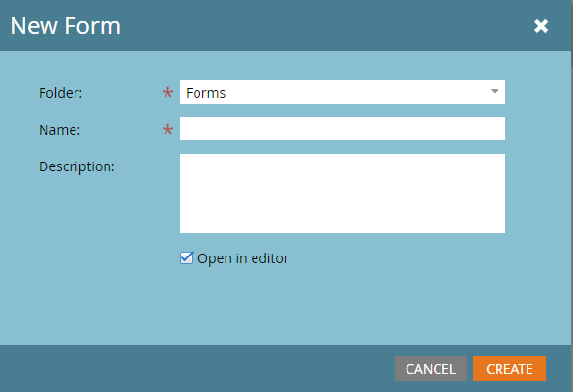Image resolution: width=573 pixels, height=392 pixels.
Task: Focus the Name input field
Action: point(343,129)
